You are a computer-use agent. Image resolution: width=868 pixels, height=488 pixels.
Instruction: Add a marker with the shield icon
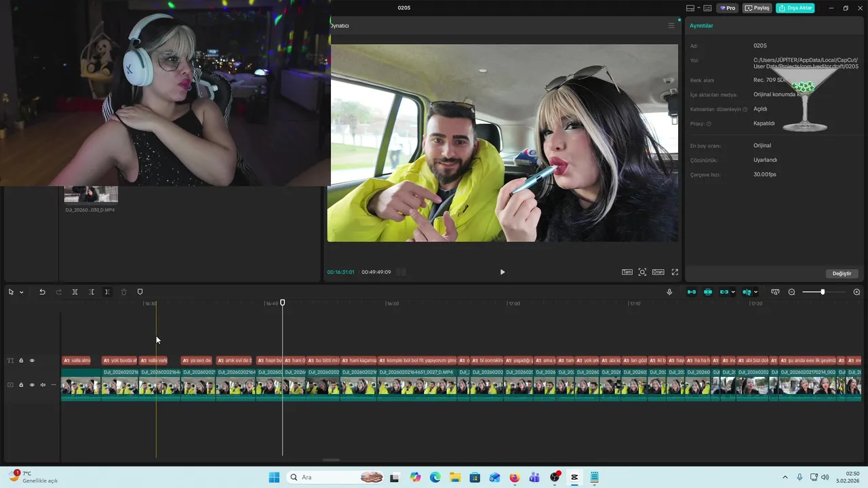click(140, 292)
